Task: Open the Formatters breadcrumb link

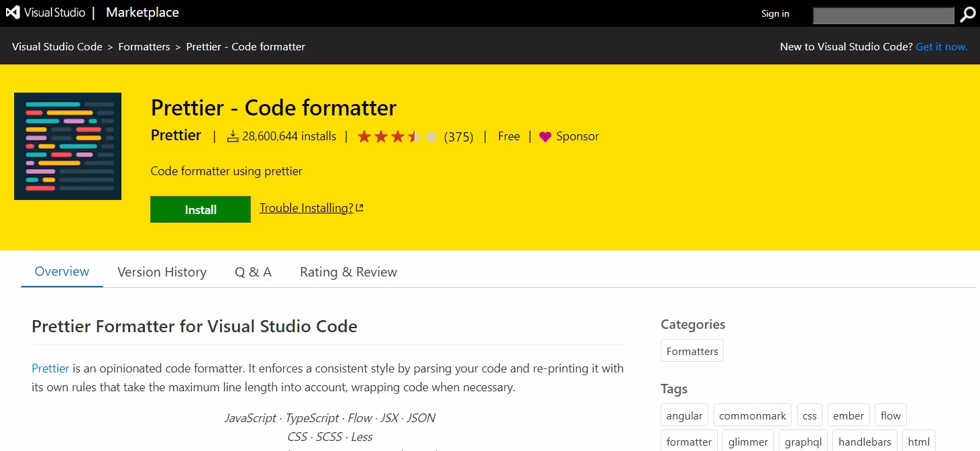Action: [144, 47]
